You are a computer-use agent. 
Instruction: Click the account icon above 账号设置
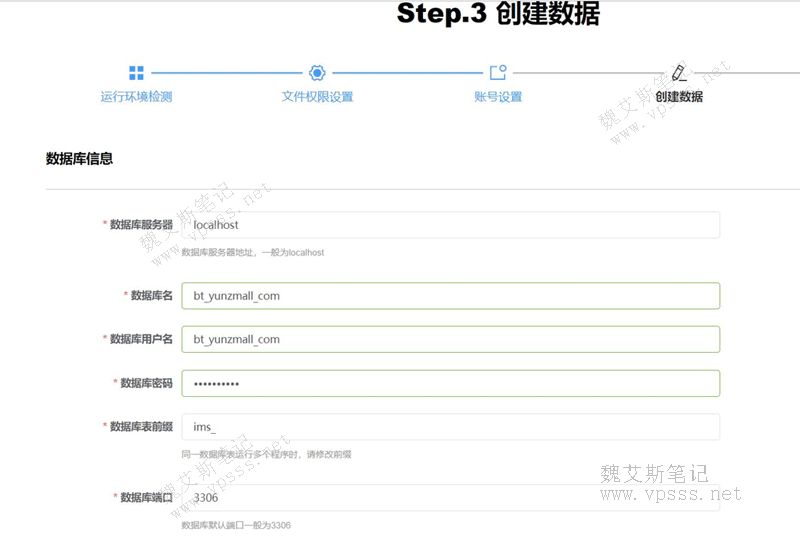498,73
